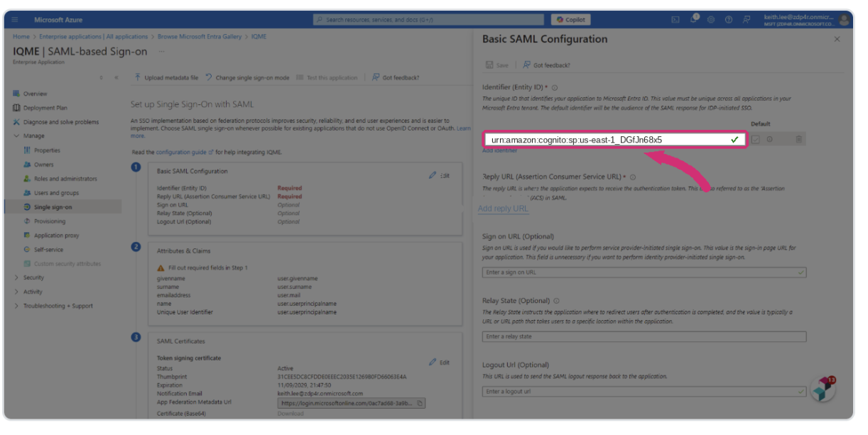Click Test this application

point(327,77)
